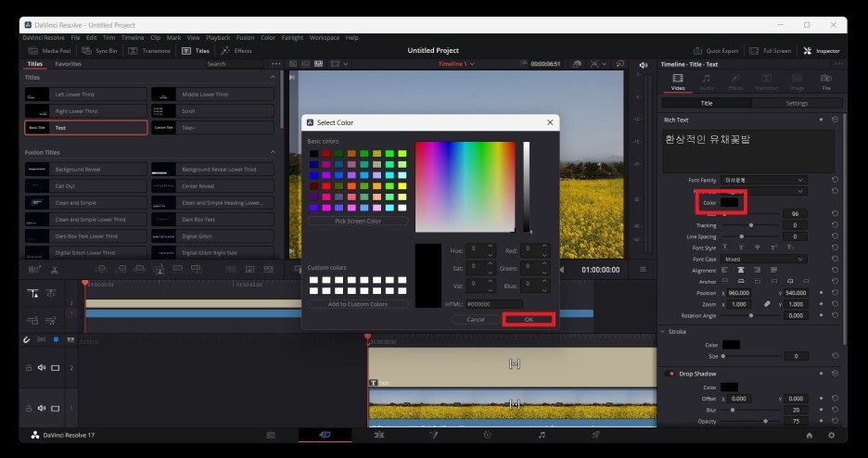Toggle Zoom X and Y link

point(767,304)
